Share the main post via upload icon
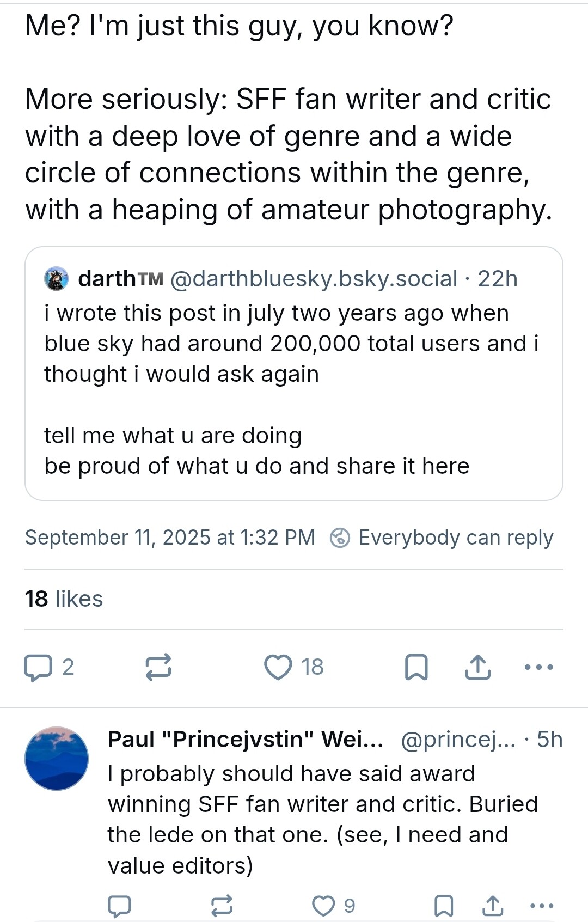 (478, 668)
